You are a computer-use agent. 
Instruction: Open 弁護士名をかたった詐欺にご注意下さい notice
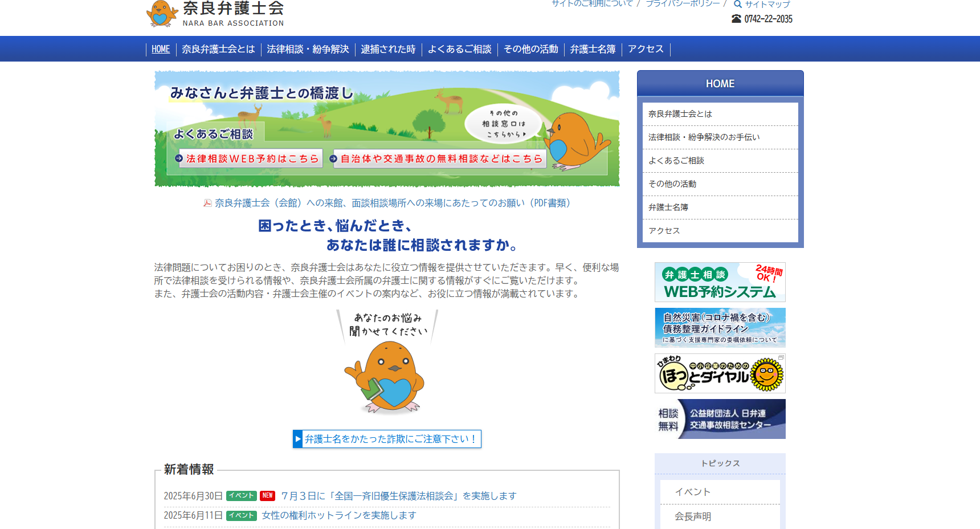387,439
